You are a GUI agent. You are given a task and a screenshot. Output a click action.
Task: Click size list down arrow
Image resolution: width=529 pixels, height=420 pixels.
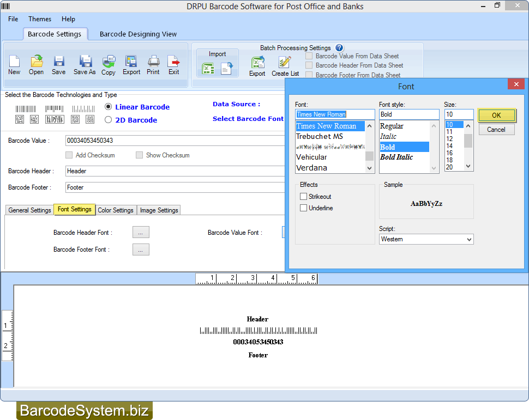(x=468, y=166)
